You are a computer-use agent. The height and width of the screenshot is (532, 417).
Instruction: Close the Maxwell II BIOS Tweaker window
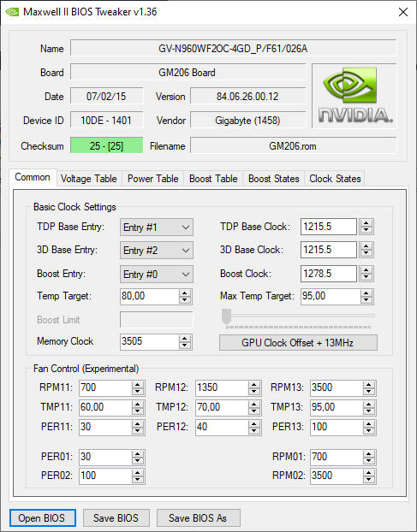[403, 12]
